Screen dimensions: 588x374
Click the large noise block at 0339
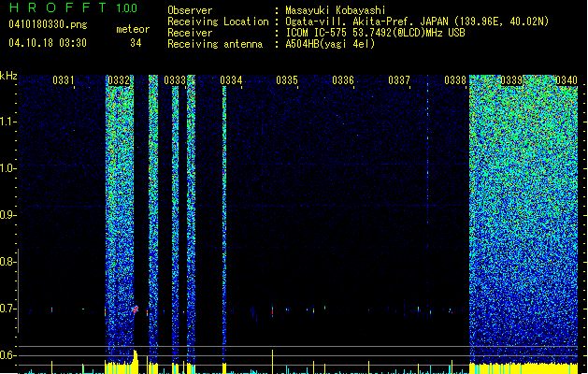tap(523, 218)
